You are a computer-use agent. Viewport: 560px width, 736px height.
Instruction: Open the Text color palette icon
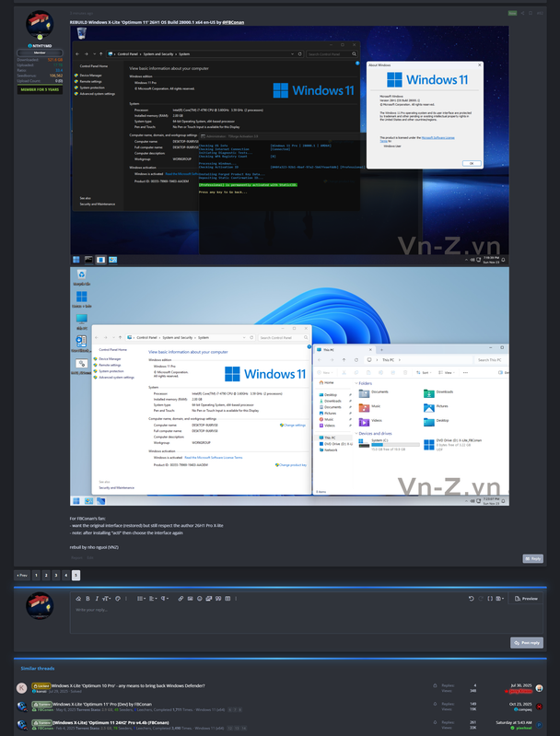pyautogui.click(x=118, y=599)
